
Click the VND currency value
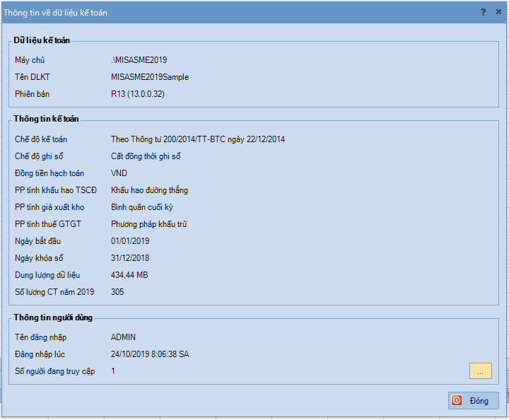[x=119, y=173]
